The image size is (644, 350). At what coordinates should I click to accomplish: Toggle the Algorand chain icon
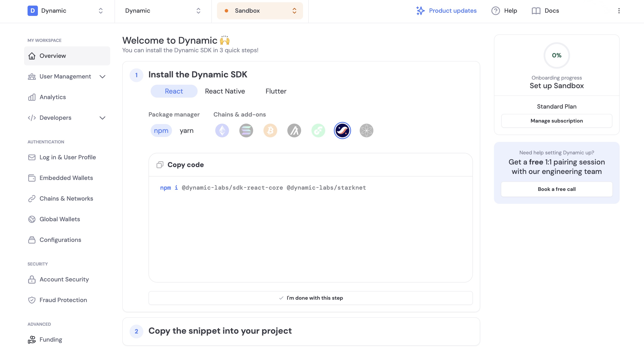coord(294,130)
